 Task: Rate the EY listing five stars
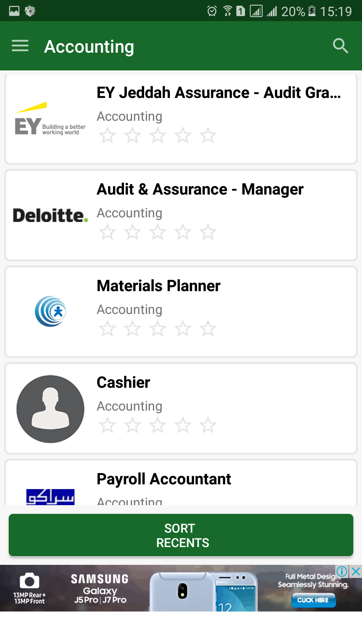(x=208, y=135)
